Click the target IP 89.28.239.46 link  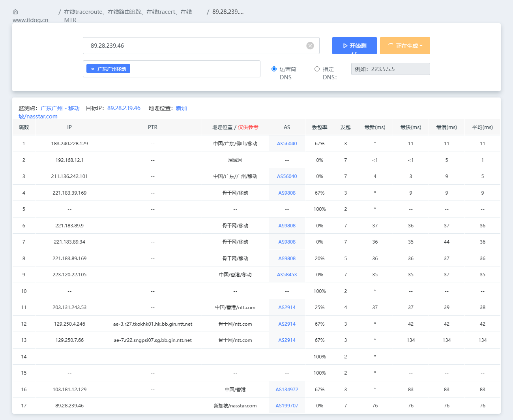124,108
